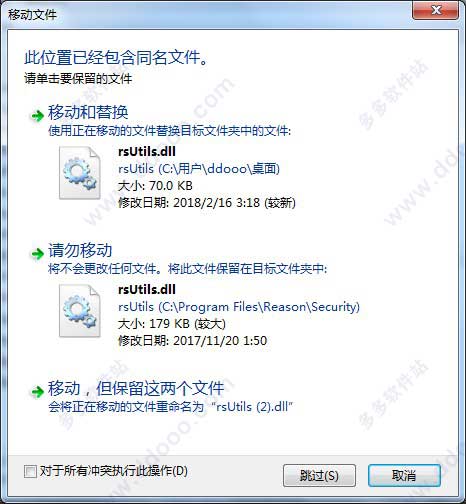Choose the 请勿移动 option heading
This screenshot has width=466, height=504.
click(x=80, y=250)
